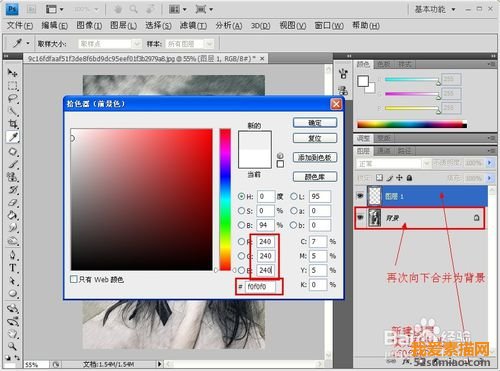Select the Spot Healing Brush tool
Image resolution: width=500 pixels, height=371 pixels.
click(x=13, y=152)
